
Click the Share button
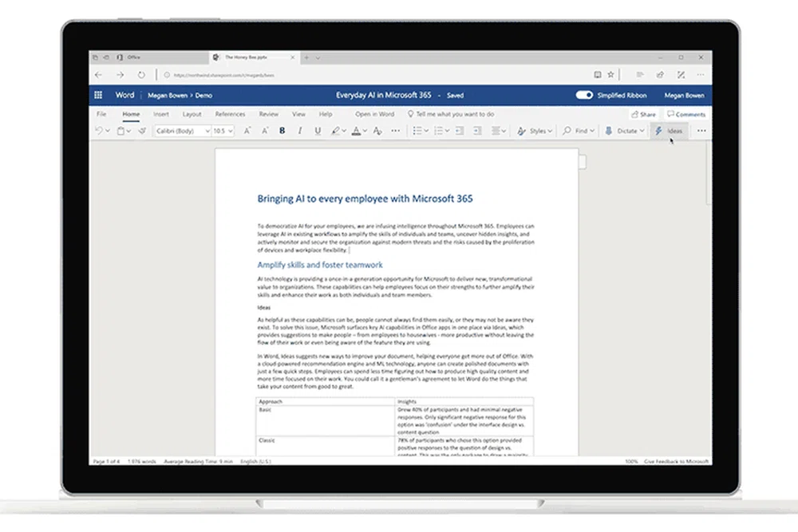click(643, 114)
